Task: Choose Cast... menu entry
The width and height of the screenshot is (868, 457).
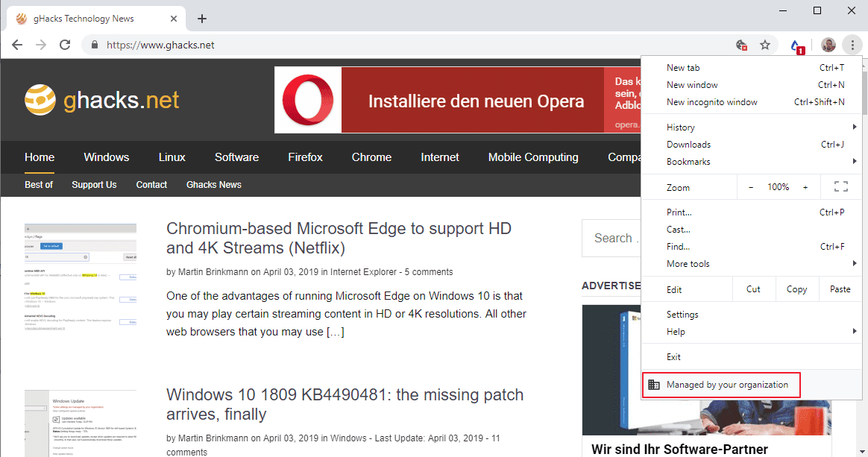Action: pos(751,230)
